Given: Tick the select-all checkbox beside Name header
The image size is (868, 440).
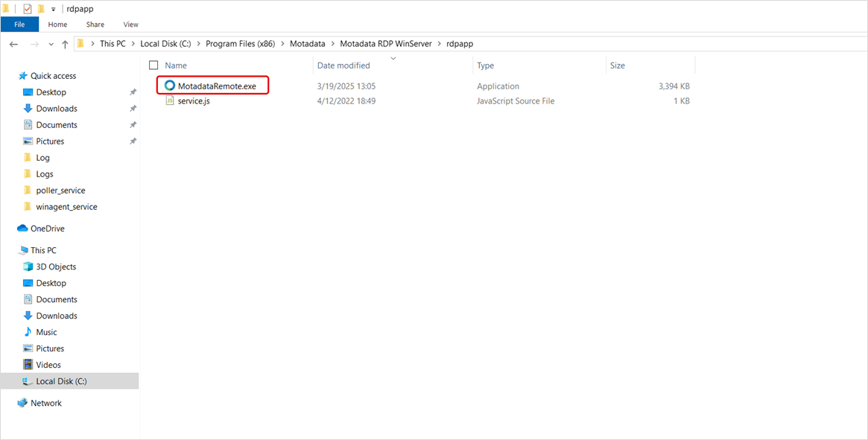Looking at the screenshot, I should 154,66.
